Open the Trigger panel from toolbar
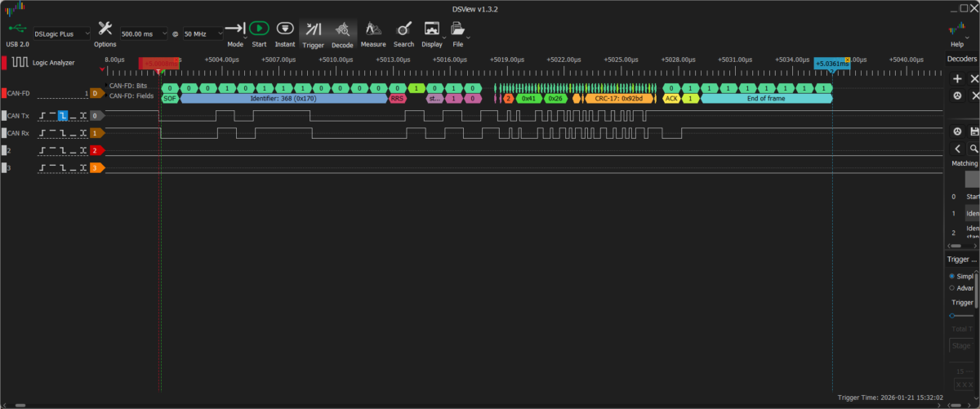980x409 pixels. [x=313, y=29]
